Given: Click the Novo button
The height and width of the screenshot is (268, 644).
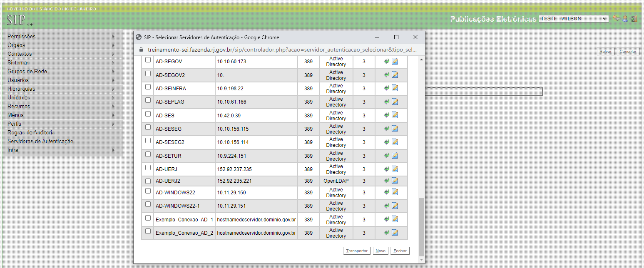Looking at the screenshot, I should point(380,251).
